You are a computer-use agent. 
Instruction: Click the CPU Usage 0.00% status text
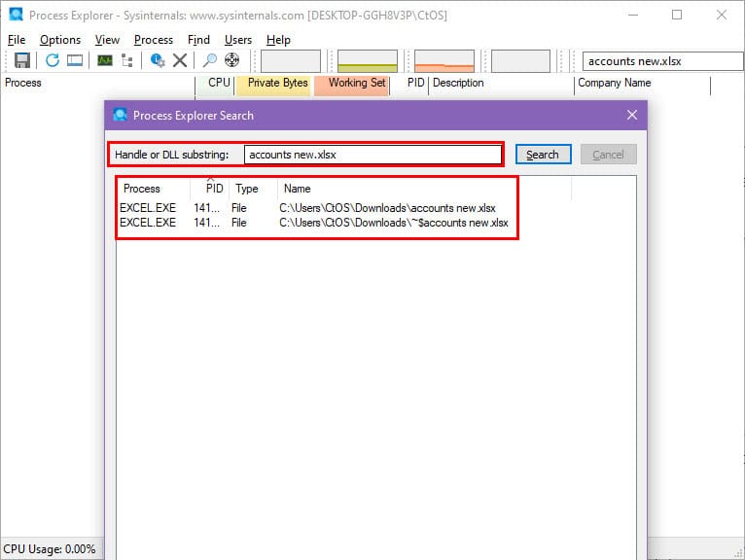click(x=50, y=549)
